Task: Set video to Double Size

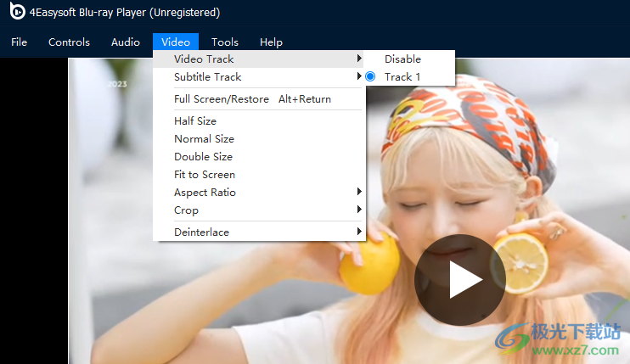Action: point(259,156)
